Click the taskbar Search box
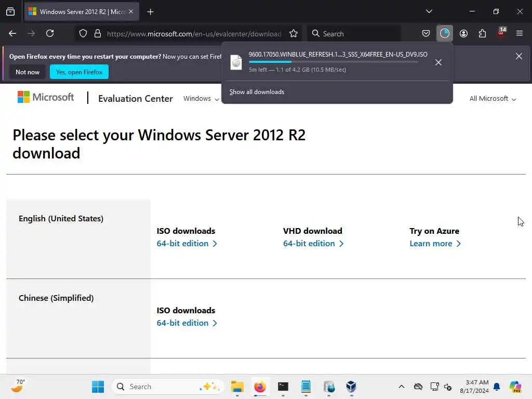 click(168, 387)
